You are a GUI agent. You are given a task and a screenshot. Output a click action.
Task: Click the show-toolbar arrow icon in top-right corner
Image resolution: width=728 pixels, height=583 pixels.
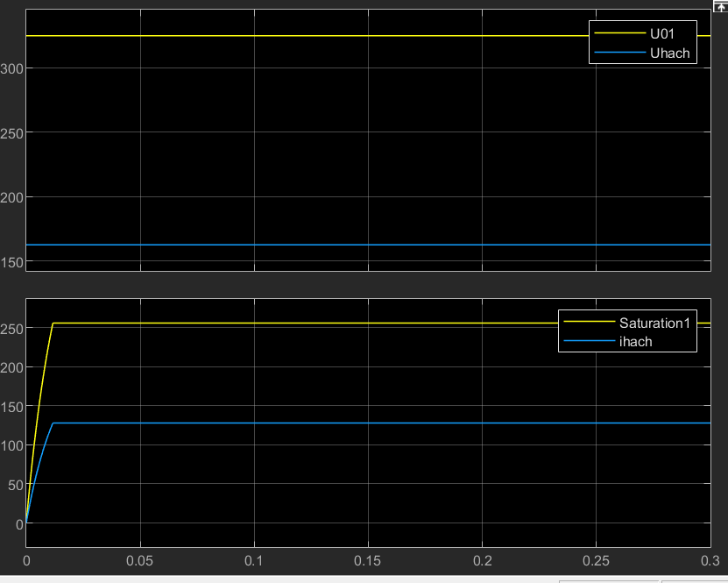pyautogui.click(x=721, y=5)
